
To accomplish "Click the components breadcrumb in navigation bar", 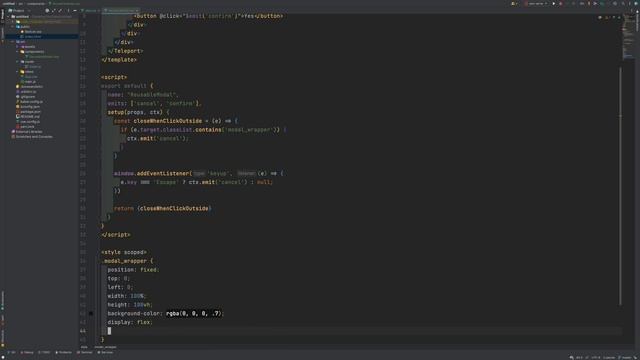I will click(36, 4).
